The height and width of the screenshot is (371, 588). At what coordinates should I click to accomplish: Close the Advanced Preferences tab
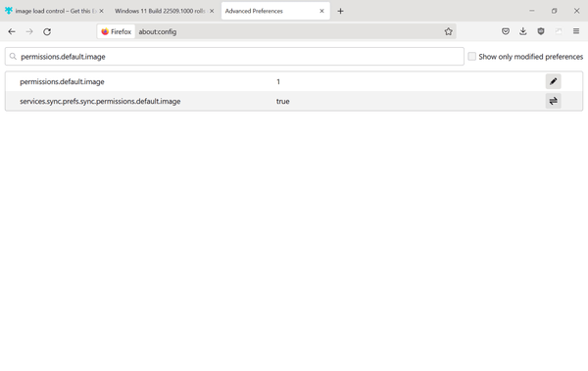pyautogui.click(x=321, y=11)
